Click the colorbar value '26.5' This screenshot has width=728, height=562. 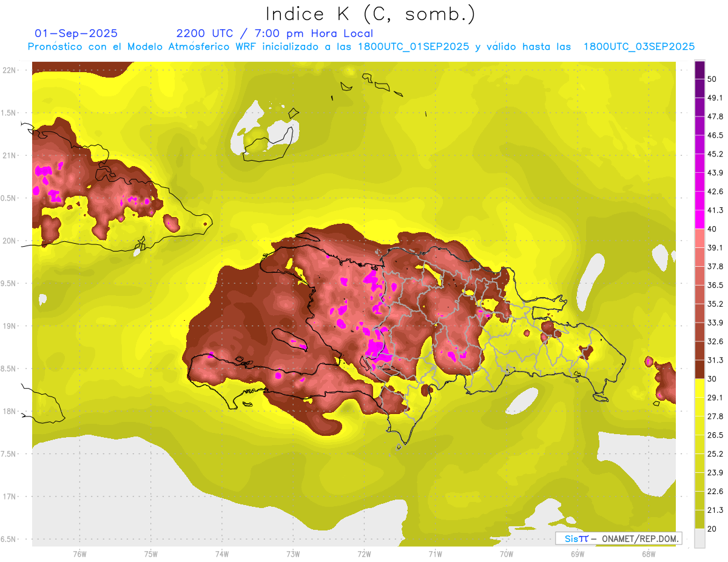(x=715, y=435)
